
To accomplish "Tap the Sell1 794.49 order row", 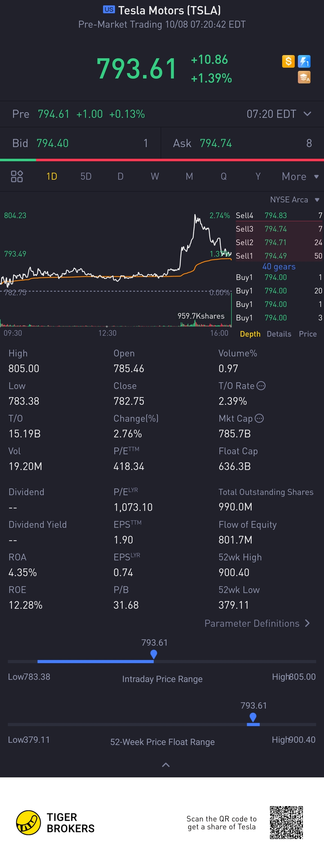I will click(279, 256).
